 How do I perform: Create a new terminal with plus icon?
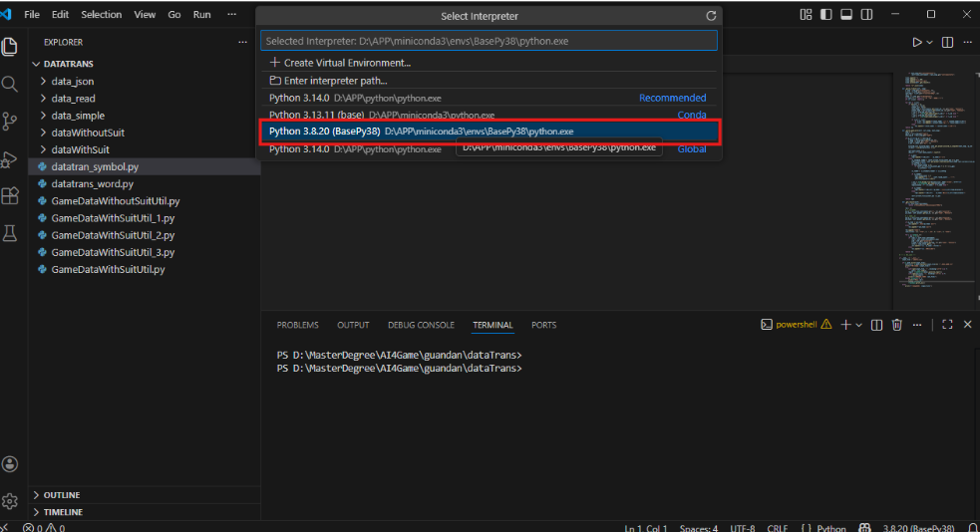(845, 325)
